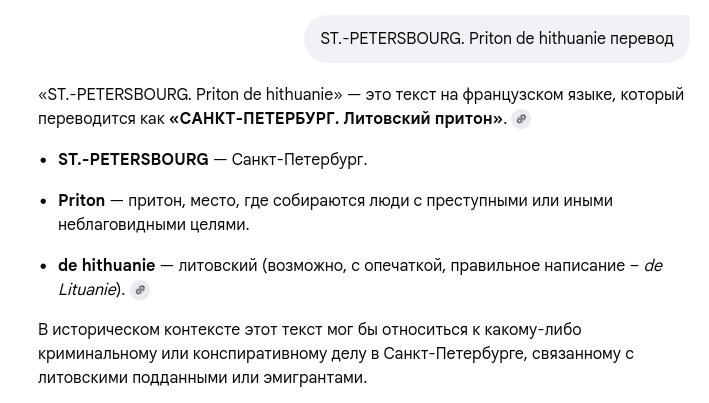
Task: Click the bullet point before «de hithuanie»
Action: (x=43, y=266)
